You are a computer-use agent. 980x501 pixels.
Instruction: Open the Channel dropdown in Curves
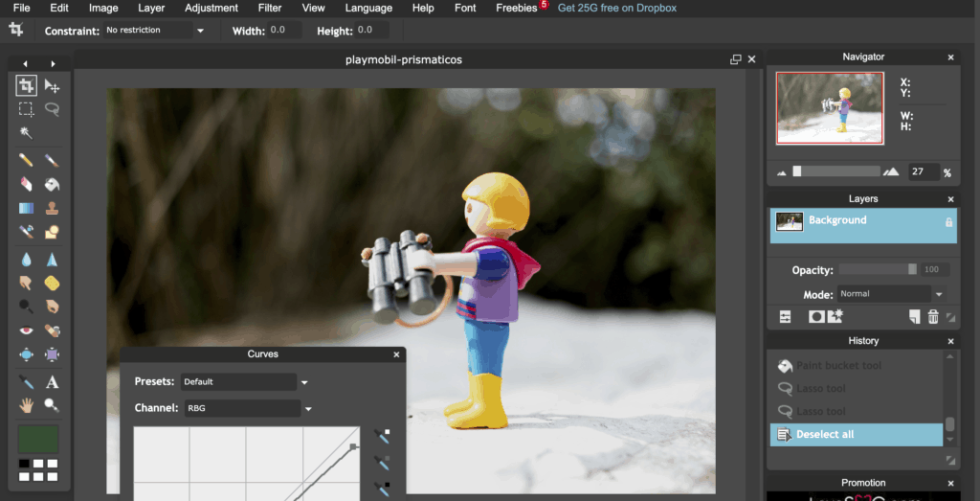pos(308,409)
